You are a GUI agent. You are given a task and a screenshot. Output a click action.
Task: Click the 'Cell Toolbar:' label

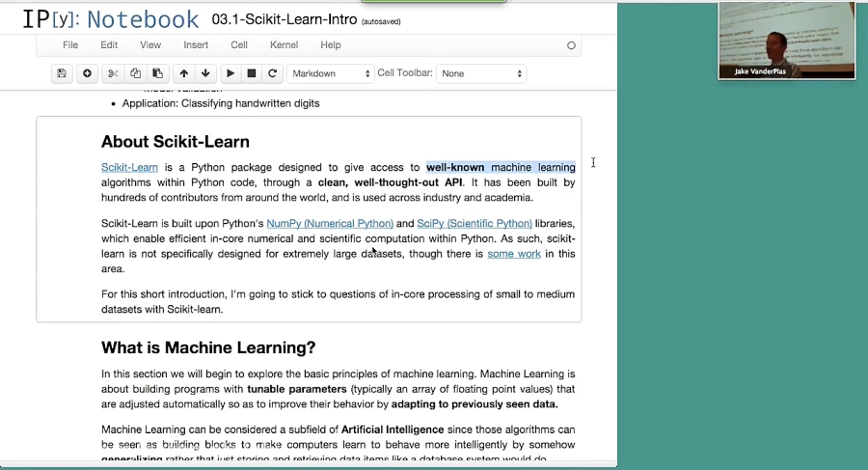coord(405,72)
